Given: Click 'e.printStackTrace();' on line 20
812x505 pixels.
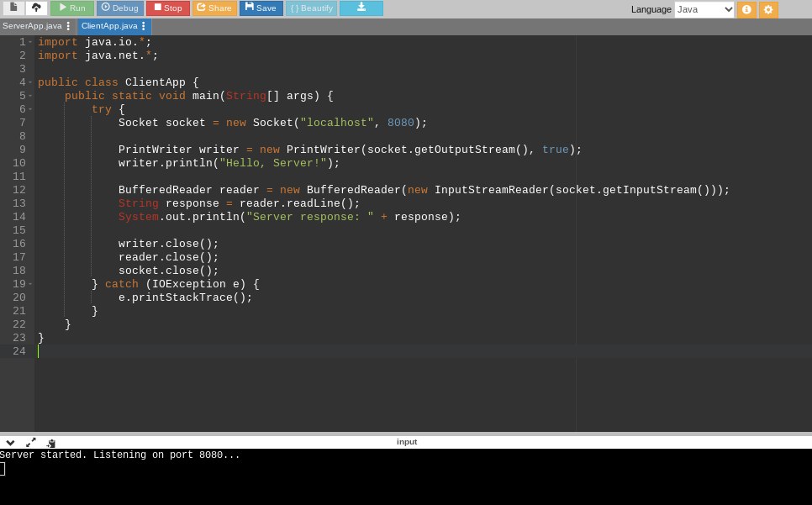Looking at the screenshot, I should [x=186, y=297].
